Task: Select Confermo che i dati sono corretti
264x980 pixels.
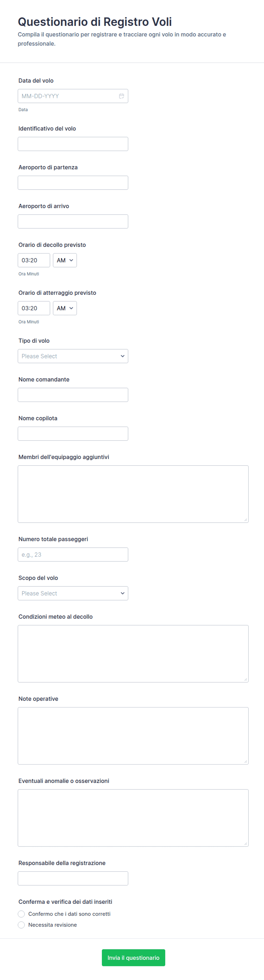Action: coord(21,914)
